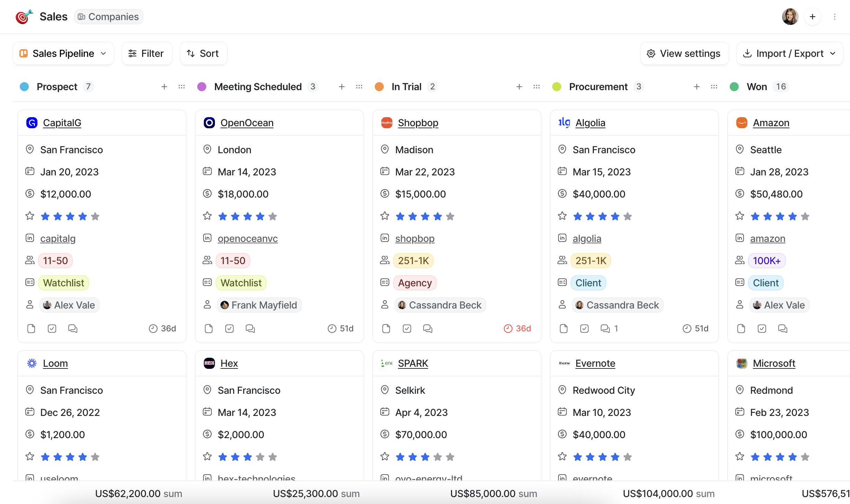
Task: Add a card to Meeting Scheduled column
Action: point(342,87)
